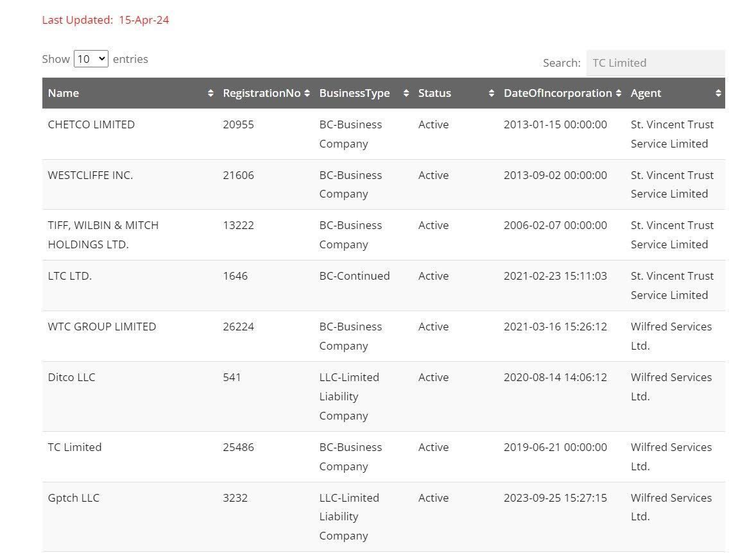The image size is (756, 553).
Task: Open the Show entries dropdown
Action: pos(90,59)
